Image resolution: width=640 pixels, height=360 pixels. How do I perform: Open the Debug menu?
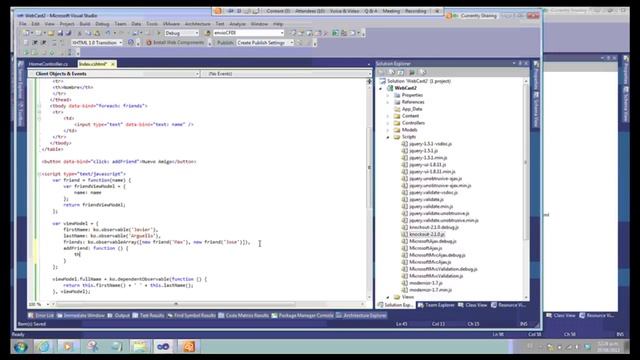click(x=102, y=24)
